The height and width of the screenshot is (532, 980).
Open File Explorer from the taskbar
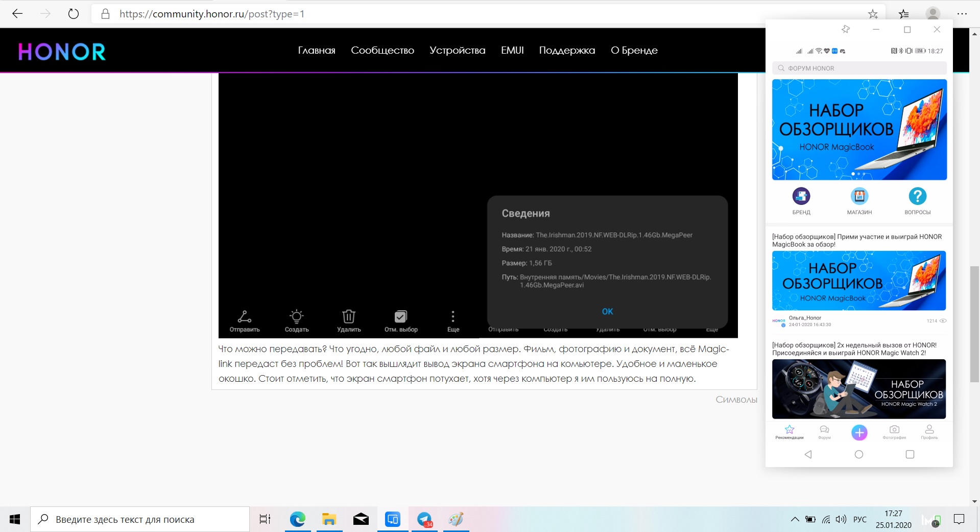point(329,519)
